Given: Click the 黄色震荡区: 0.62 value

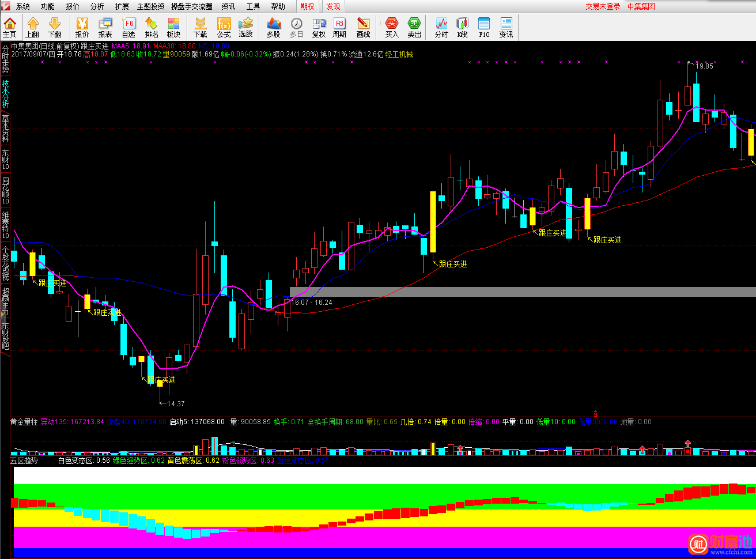Looking at the screenshot, I should coord(193,460).
